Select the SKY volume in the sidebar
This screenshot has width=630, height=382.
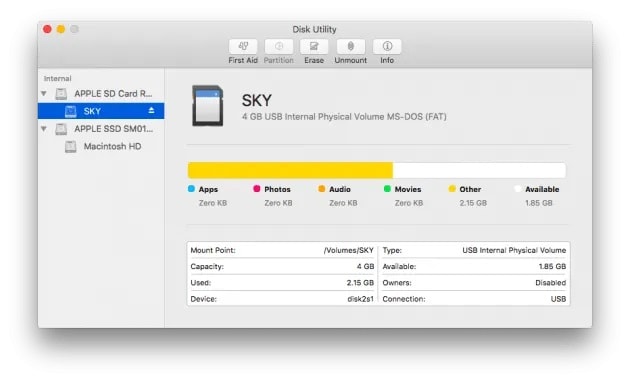(x=101, y=111)
